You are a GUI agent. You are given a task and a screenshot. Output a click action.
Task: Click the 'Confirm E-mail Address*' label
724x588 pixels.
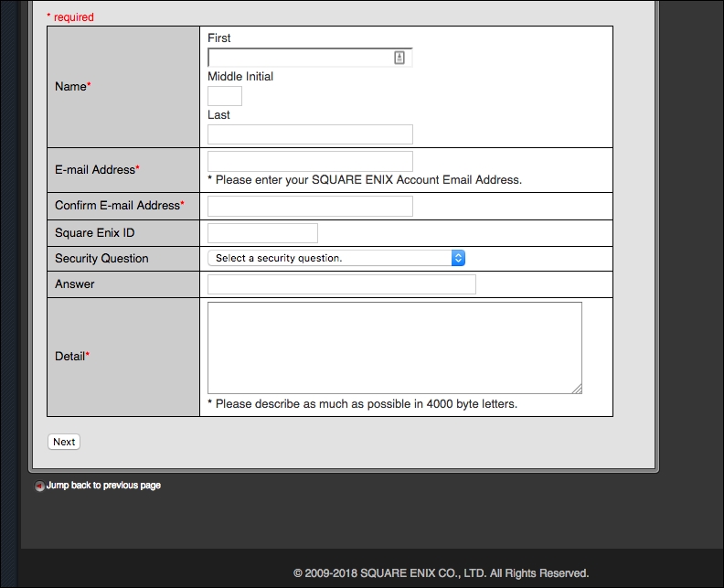pos(120,205)
